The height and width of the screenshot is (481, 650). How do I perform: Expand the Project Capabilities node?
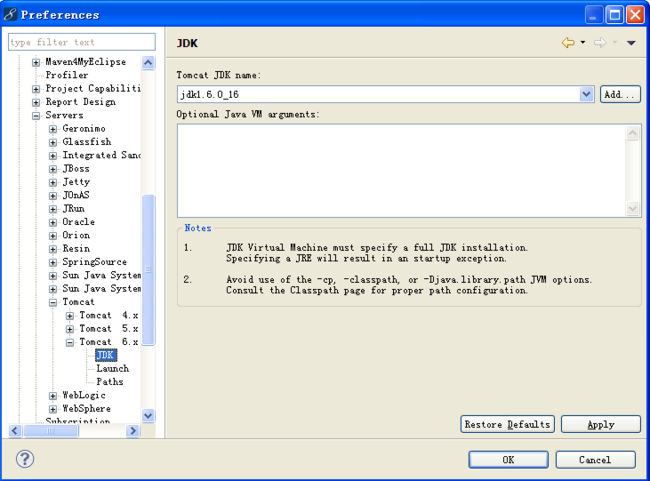tap(36, 89)
